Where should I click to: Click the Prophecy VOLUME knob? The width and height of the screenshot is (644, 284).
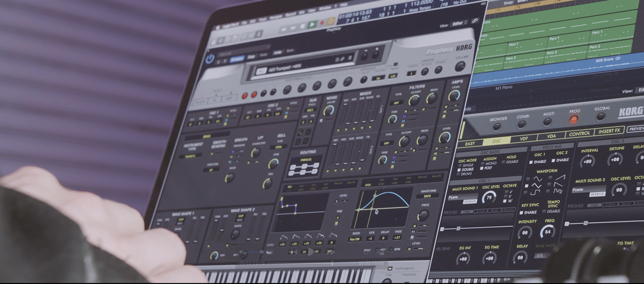pyautogui.click(x=460, y=66)
